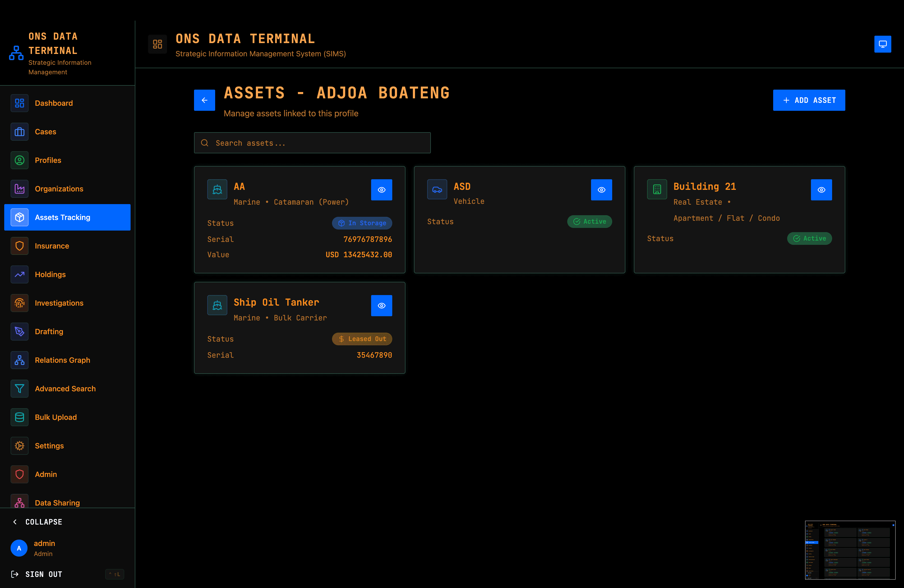View details of the AA catamaran asset
The width and height of the screenshot is (904, 588).
(x=382, y=190)
